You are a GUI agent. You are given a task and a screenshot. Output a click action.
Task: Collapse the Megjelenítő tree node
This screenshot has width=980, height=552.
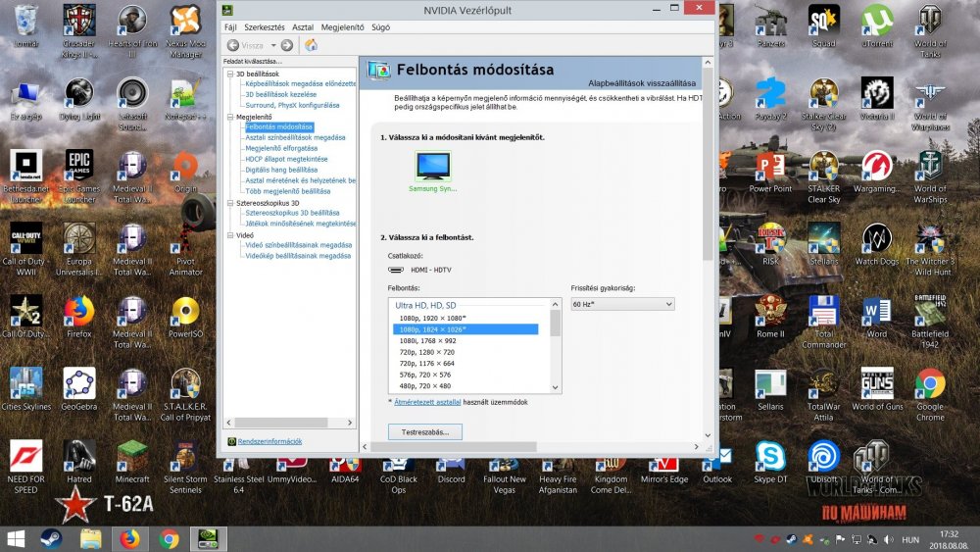click(x=230, y=117)
